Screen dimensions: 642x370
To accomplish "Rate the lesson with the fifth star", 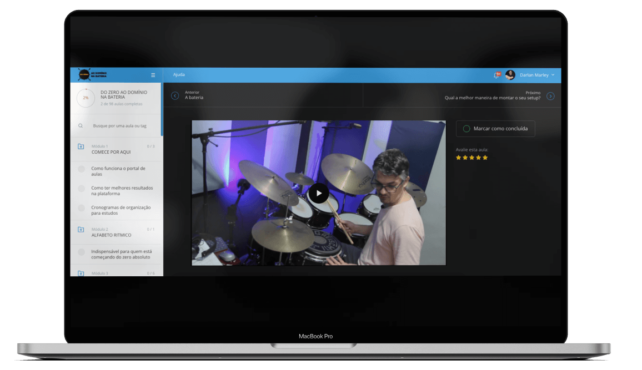I will pyautogui.click(x=485, y=158).
